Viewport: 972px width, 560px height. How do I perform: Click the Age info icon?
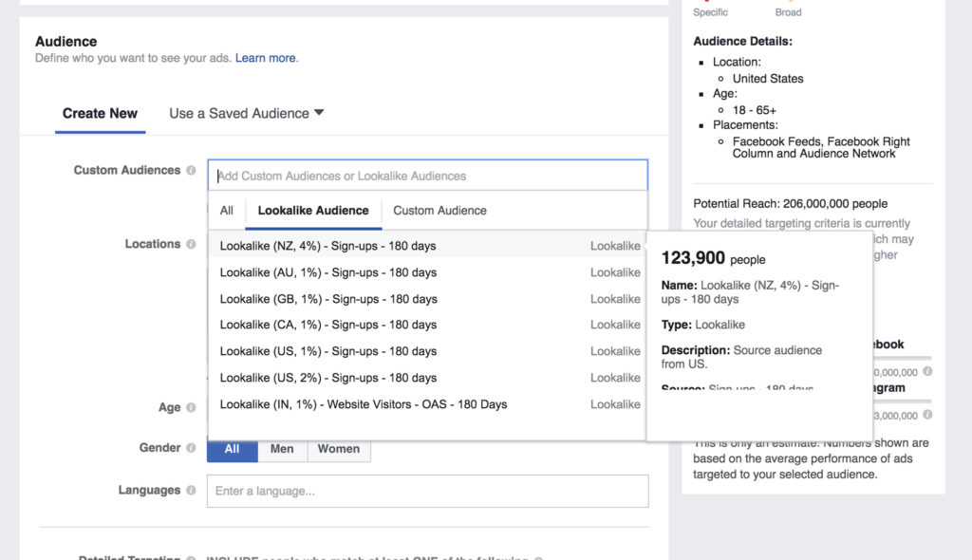click(x=191, y=407)
